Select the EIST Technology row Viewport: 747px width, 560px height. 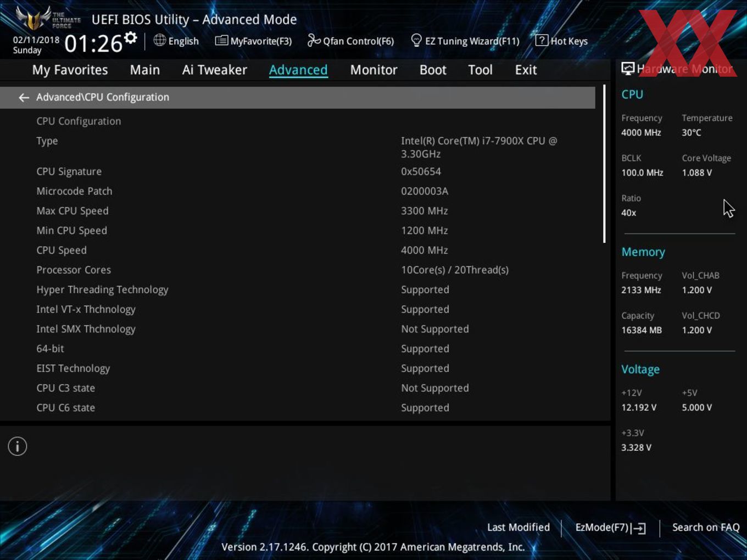click(73, 368)
